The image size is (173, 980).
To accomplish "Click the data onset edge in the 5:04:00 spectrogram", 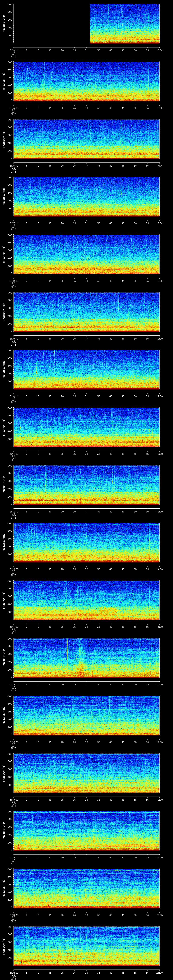I will pos(90,24).
